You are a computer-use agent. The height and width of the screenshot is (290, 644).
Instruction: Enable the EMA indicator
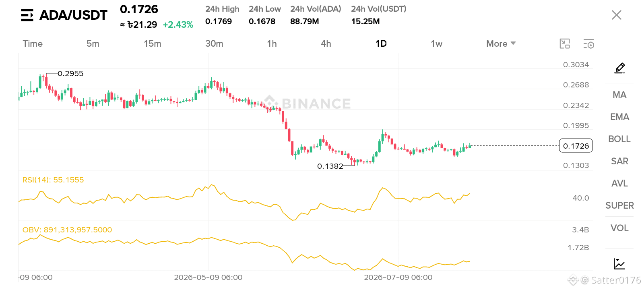click(619, 117)
